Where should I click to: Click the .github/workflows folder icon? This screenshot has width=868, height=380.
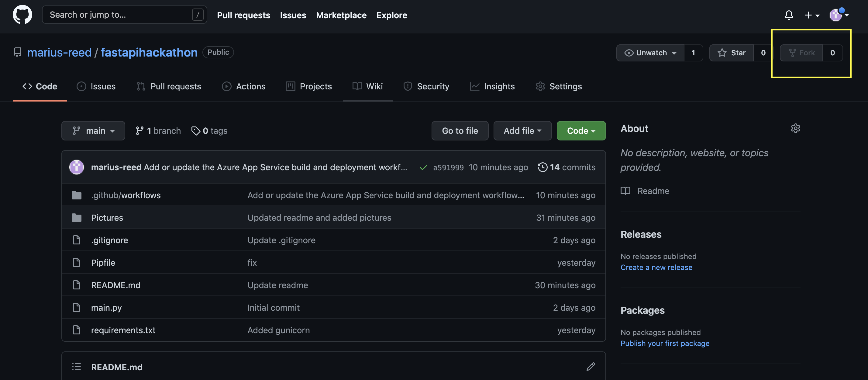77,195
